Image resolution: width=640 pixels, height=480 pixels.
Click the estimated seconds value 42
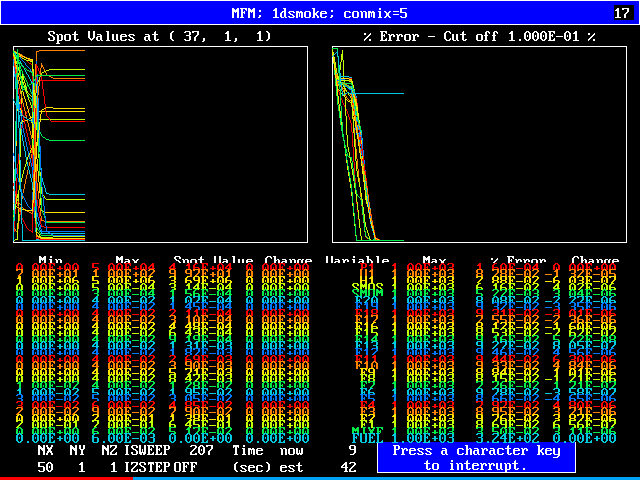point(348,467)
